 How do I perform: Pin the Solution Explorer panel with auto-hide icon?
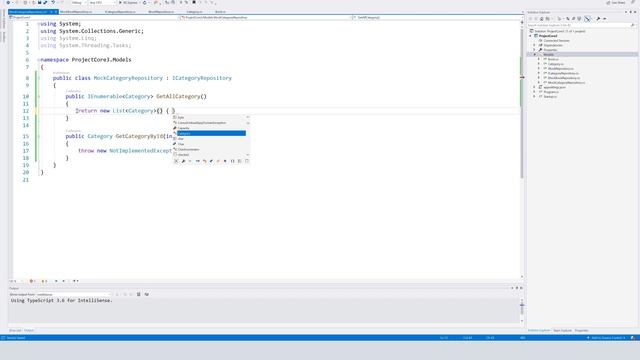click(x=631, y=12)
